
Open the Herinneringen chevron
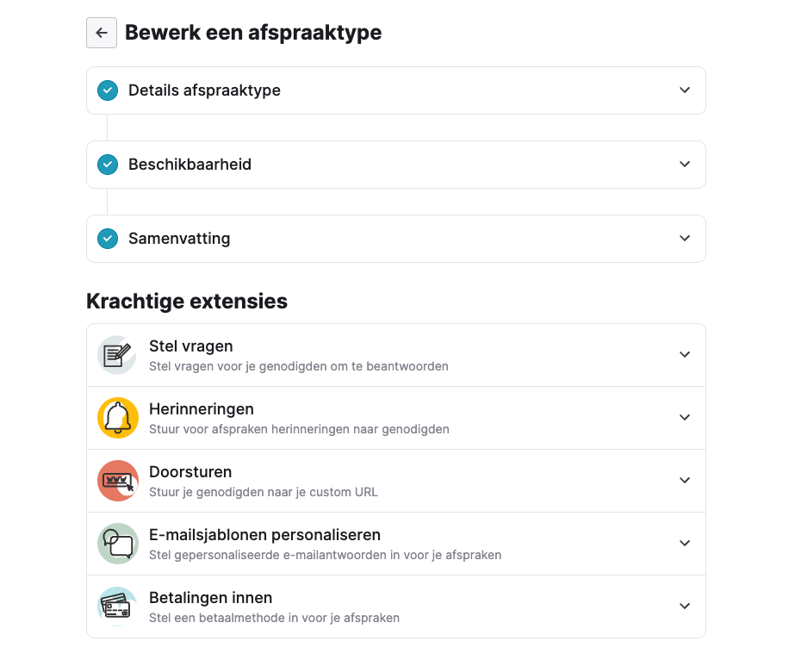pyautogui.click(x=684, y=417)
